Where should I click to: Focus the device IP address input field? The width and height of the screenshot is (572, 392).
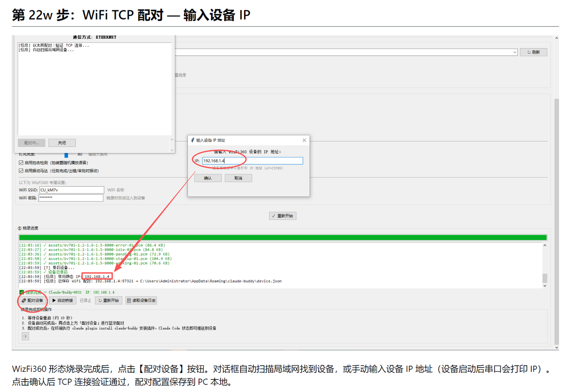[x=252, y=161]
